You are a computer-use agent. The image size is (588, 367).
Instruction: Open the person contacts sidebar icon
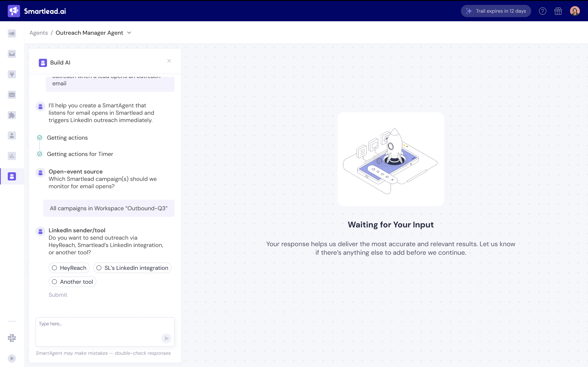click(12, 136)
